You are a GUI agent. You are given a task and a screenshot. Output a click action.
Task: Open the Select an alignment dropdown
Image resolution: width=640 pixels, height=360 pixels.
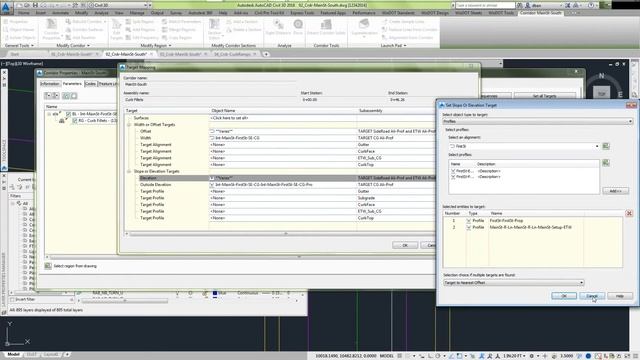pos(524,146)
